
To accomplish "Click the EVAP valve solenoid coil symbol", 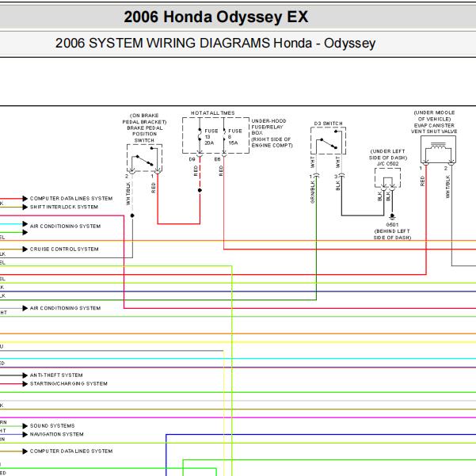I will (x=438, y=147).
